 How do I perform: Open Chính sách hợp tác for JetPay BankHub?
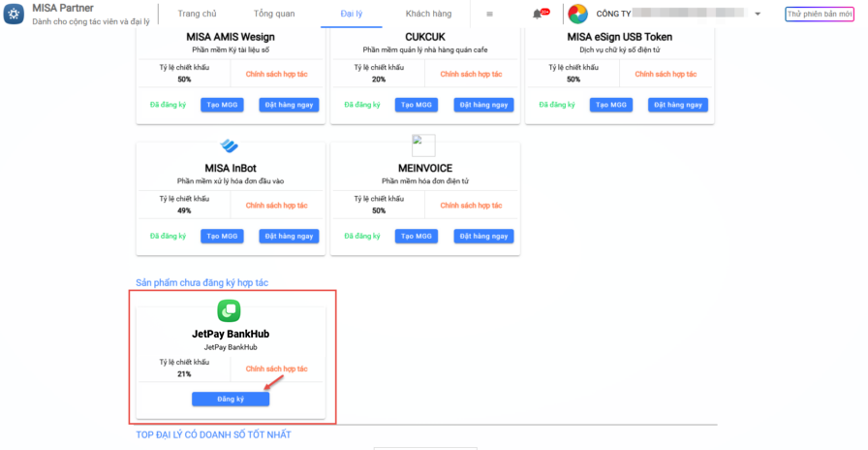[x=277, y=370]
